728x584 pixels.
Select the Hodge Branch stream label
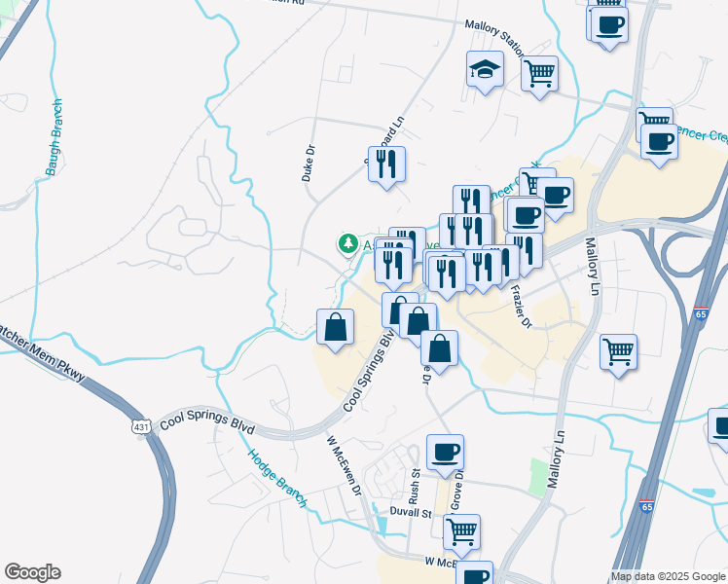pyautogui.click(x=277, y=479)
